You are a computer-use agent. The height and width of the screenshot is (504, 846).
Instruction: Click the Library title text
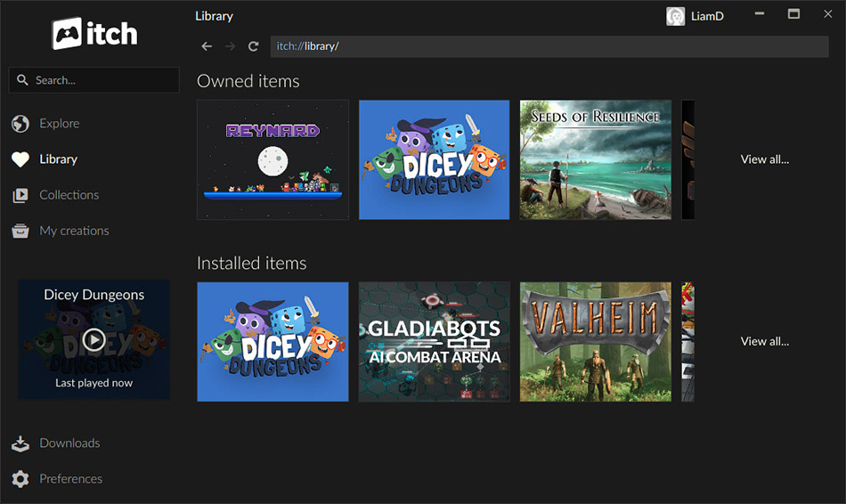point(215,16)
